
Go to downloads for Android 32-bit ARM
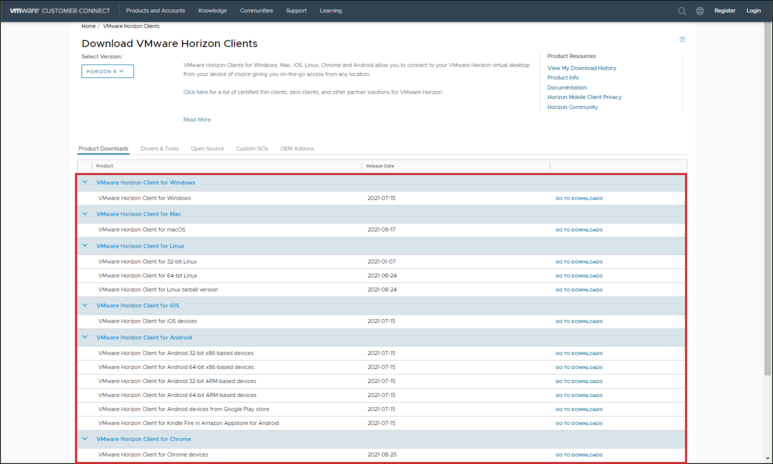click(x=579, y=381)
